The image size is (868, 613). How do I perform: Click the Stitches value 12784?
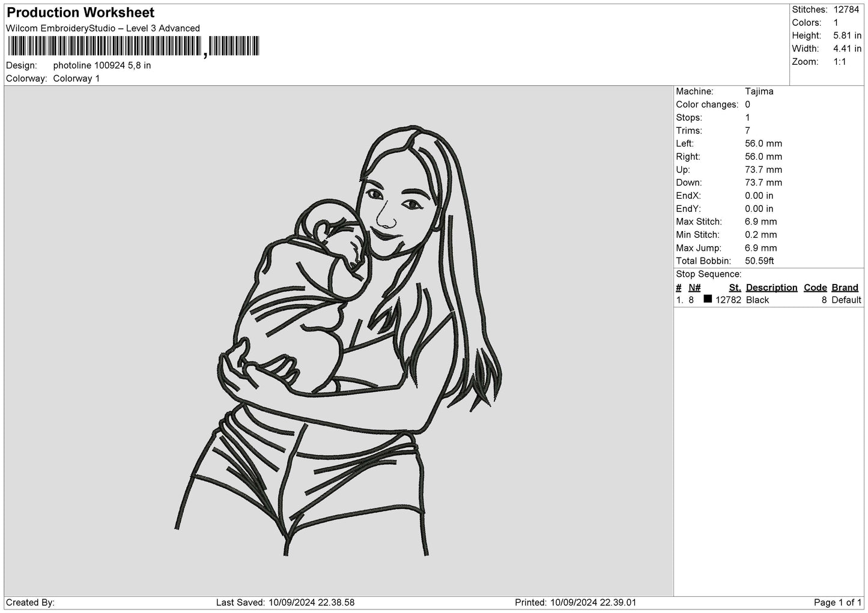[846, 10]
